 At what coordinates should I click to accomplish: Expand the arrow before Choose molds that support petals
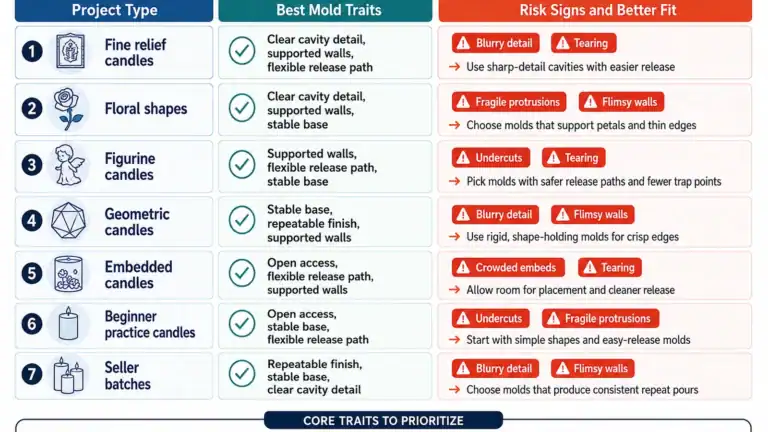coord(455,125)
